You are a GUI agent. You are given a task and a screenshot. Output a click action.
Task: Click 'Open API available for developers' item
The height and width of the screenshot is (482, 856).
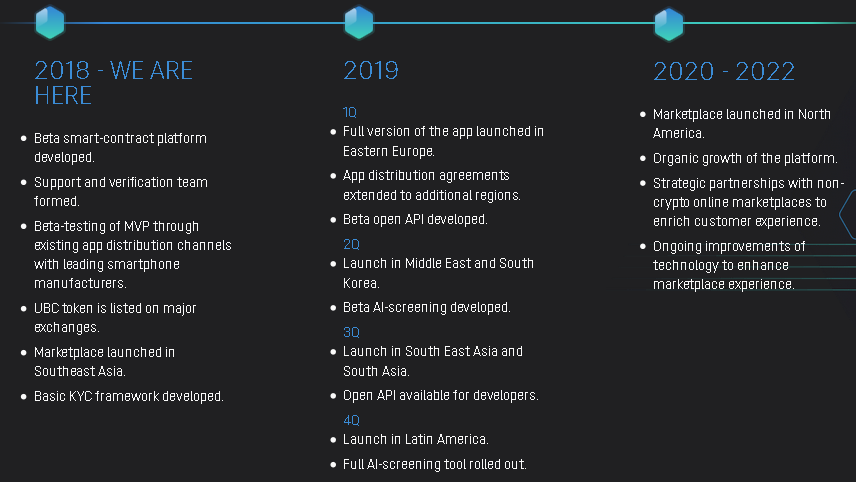click(x=441, y=395)
